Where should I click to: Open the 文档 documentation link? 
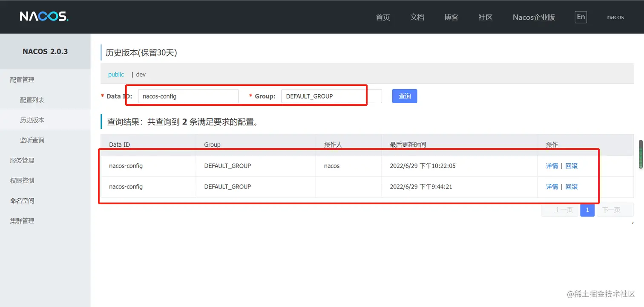coord(417,17)
